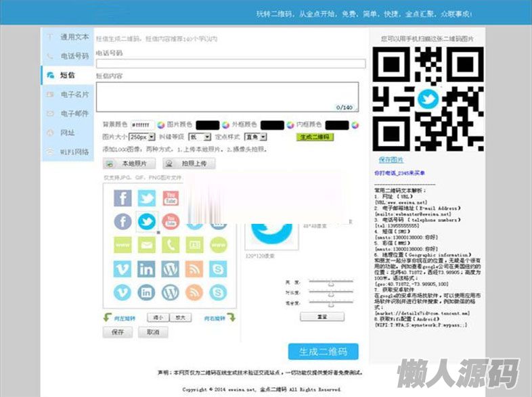532x397 pixels.
Task: Open color wheel for 内框颜色
Action: point(355,125)
